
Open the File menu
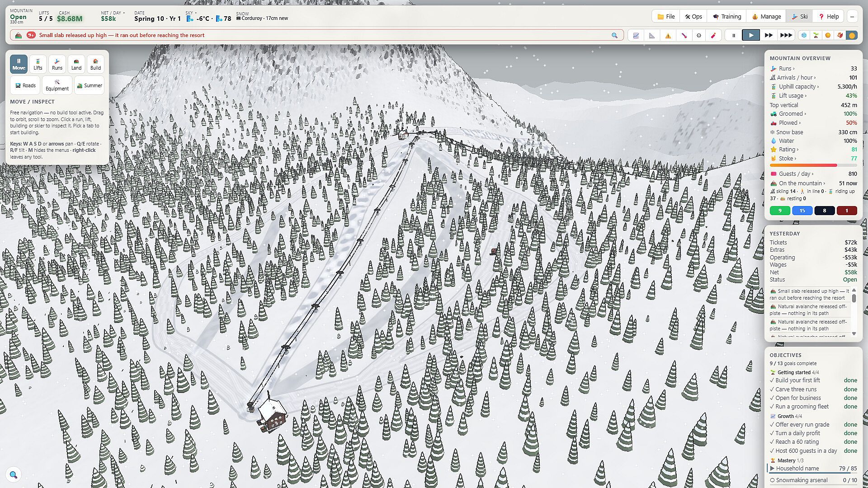tap(666, 17)
